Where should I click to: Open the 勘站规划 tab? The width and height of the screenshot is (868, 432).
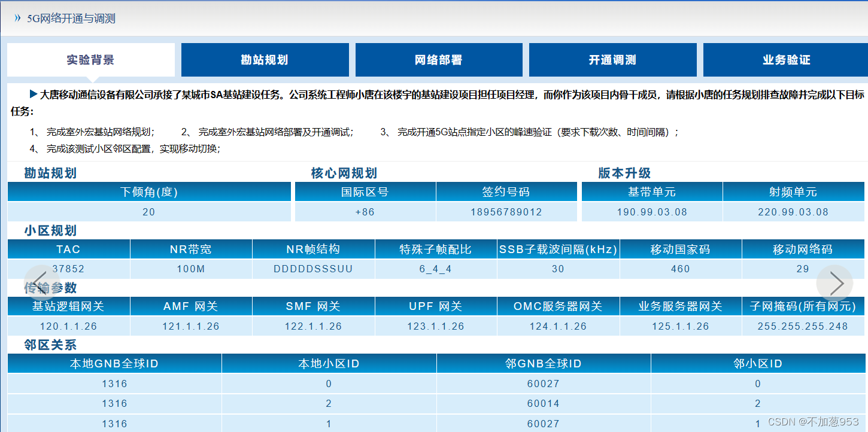click(x=265, y=60)
